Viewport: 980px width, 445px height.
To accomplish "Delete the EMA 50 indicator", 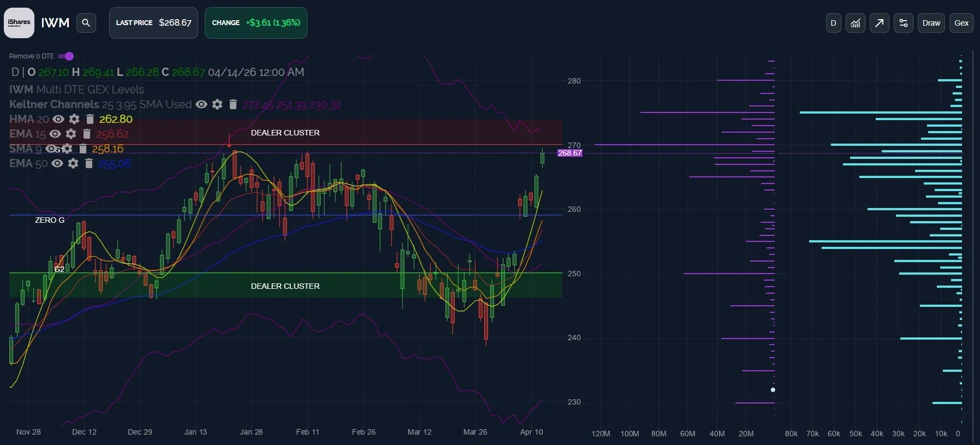I will [88, 163].
